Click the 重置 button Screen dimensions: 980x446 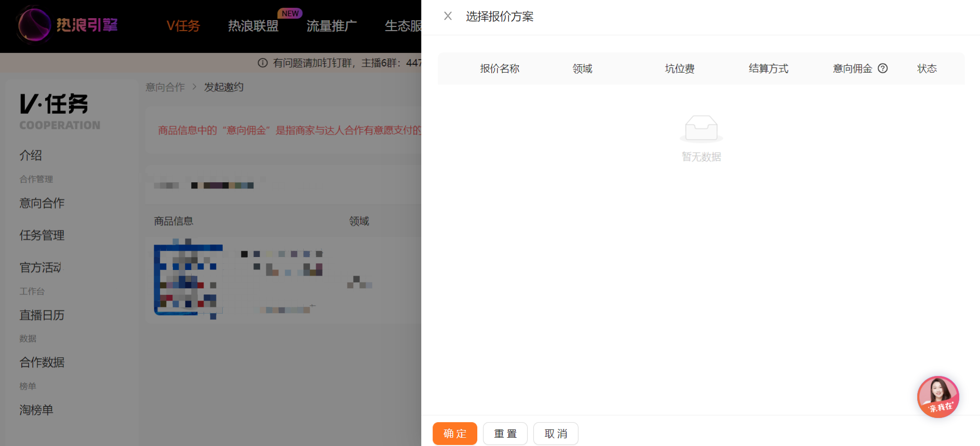point(505,434)
